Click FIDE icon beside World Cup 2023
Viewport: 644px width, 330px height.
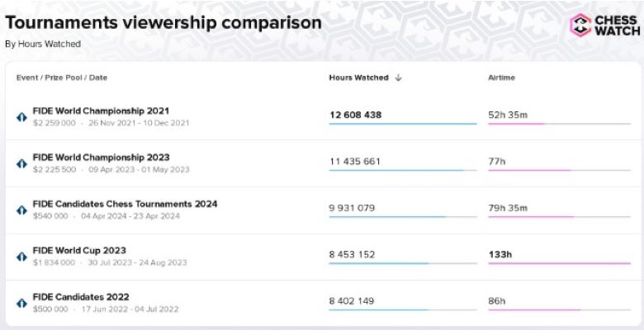coord(21,257)
